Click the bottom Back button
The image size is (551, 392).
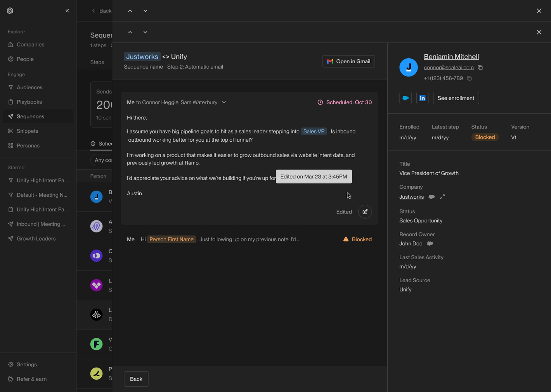[136, 379]
